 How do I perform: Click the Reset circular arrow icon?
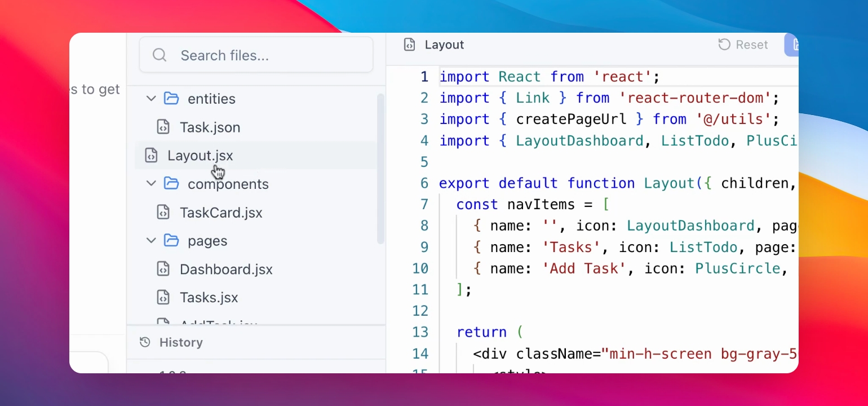click(724, 45)
